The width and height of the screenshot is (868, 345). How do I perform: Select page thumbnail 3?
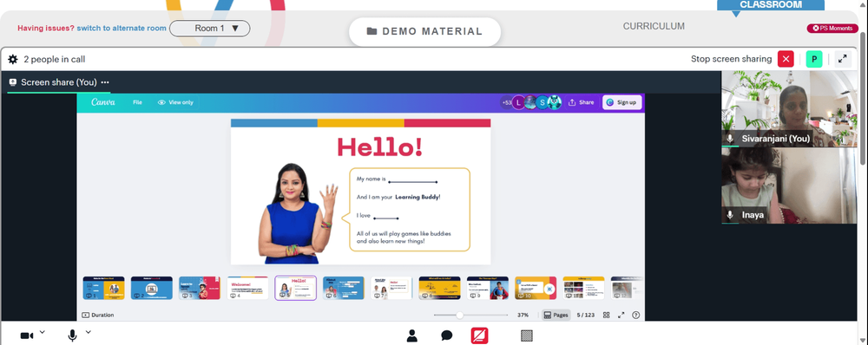[200, 288]
